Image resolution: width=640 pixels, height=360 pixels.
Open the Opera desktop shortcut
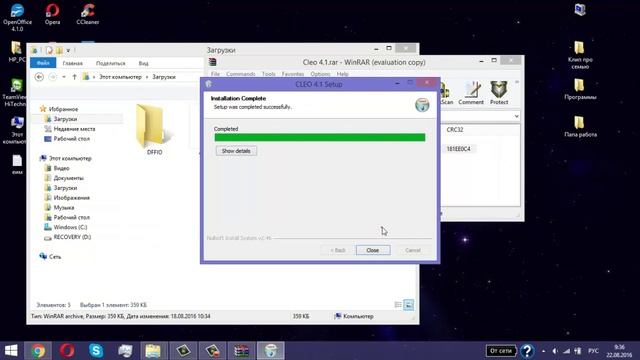pyautogui.click(x=52, y=14)
